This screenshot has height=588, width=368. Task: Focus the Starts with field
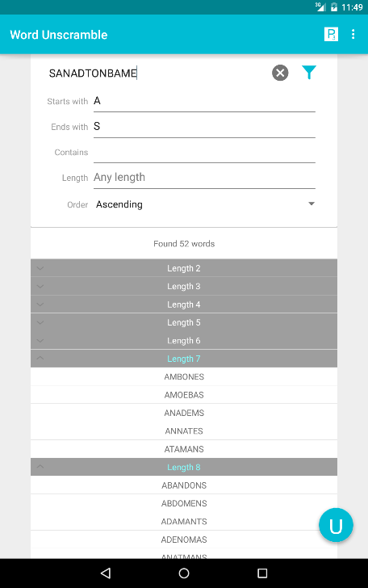tap(204, 101)
